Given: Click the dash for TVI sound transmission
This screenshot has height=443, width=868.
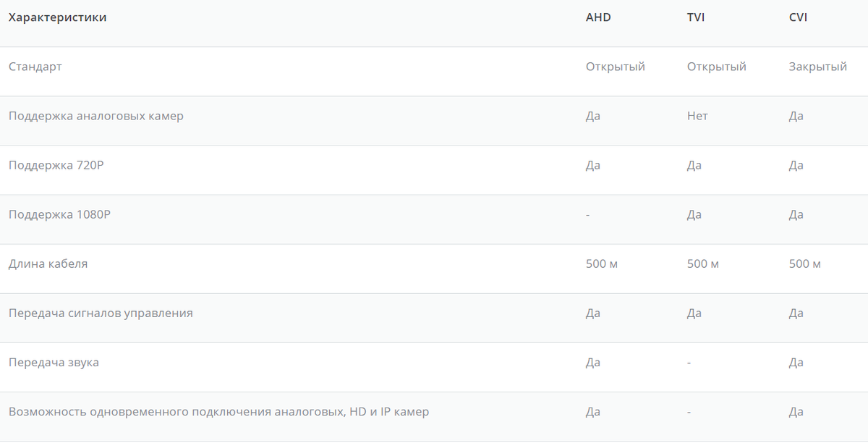Looking at the screenshot, I should 689,363.
